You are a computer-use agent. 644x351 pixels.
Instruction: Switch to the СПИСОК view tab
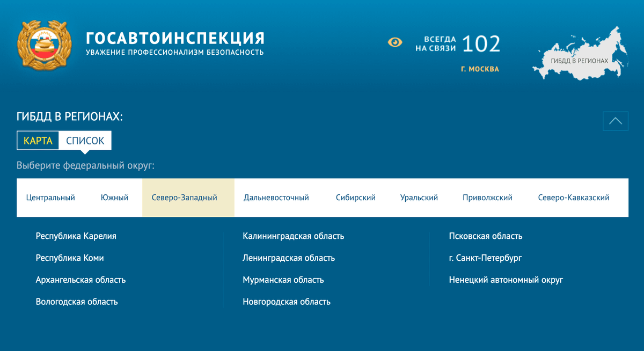point(85,141)
